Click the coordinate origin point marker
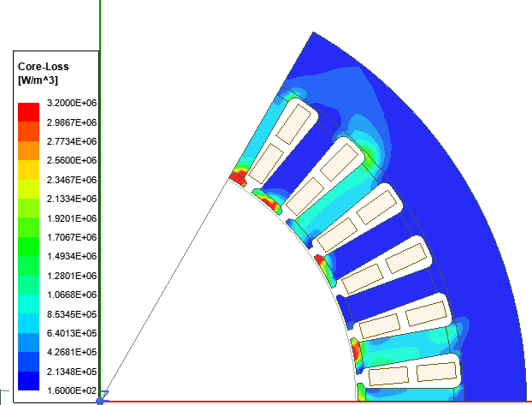Screen dimensions: 532x405 [x=100, y=402]
